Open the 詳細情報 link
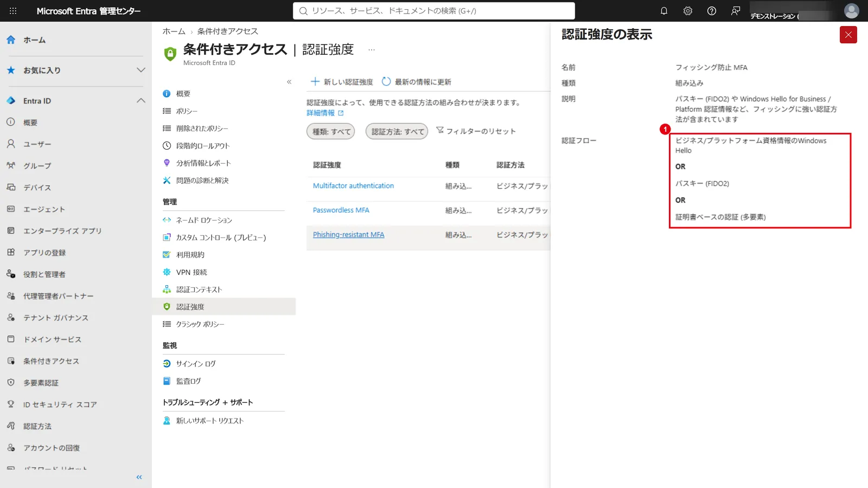The image size is (868, 488). coord(325,113)
